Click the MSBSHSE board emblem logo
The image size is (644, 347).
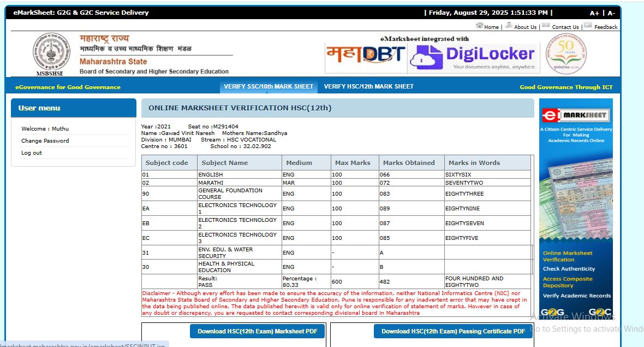[51, 52]
